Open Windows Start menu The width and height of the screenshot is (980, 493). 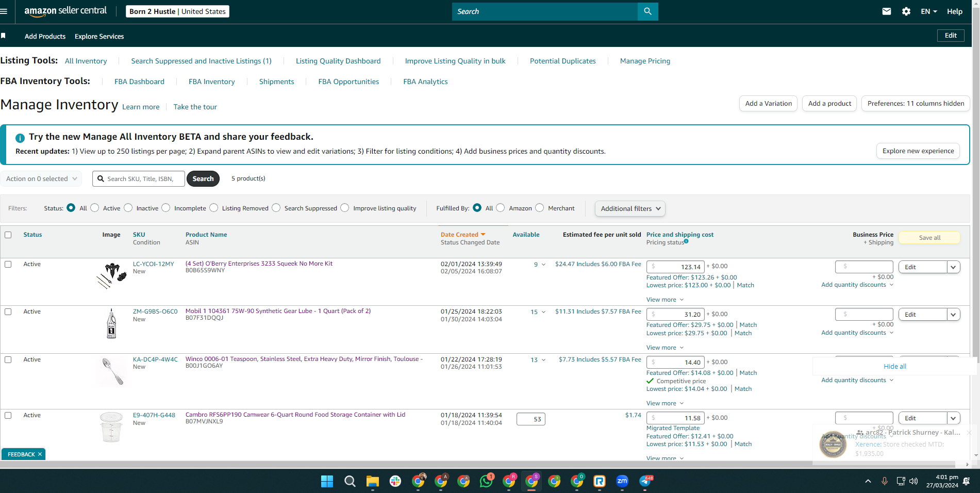pyautogui.click(x=327, y=481)
